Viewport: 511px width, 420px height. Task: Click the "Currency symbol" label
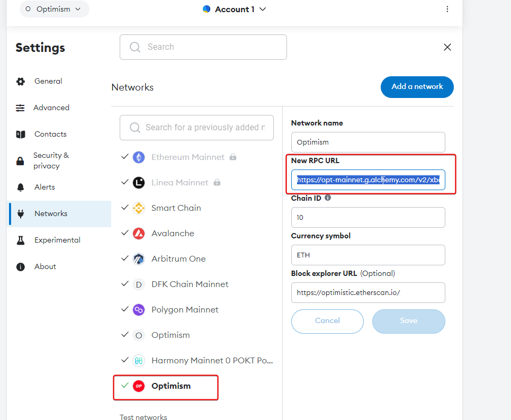point(321,236)
